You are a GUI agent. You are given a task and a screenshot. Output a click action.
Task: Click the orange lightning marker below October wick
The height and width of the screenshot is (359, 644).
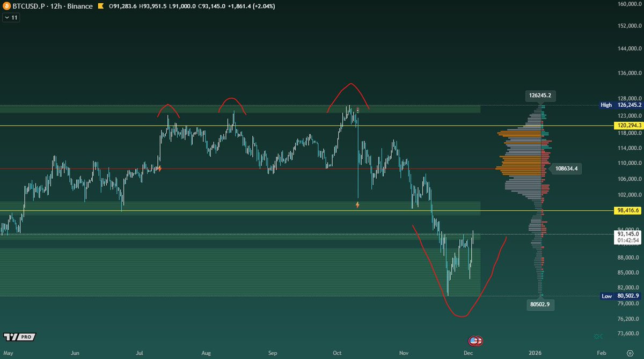click(x=357, y=204)
